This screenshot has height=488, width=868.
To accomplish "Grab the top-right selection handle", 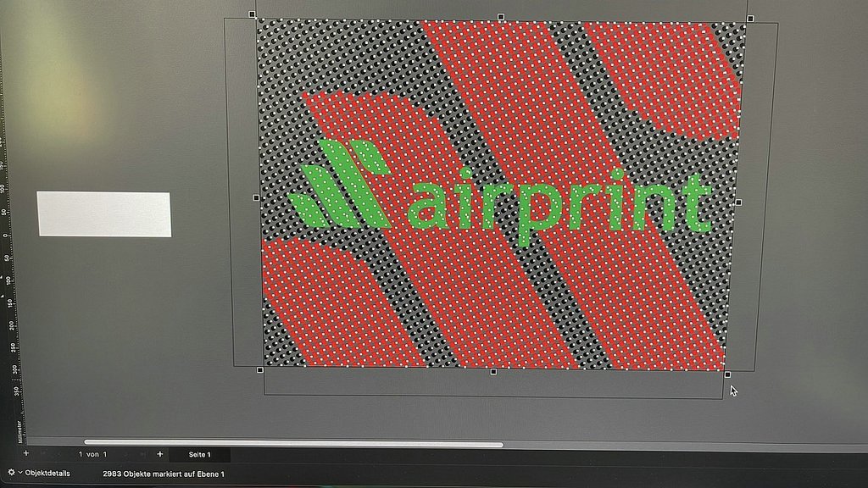I will 750,18.
